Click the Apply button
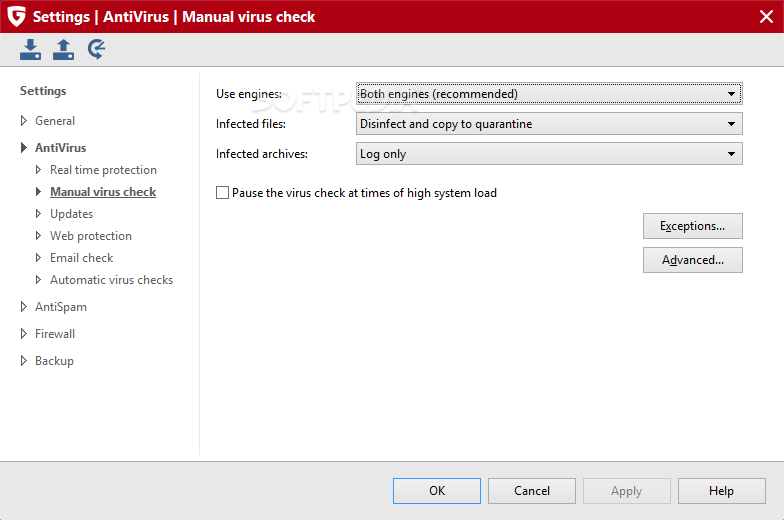784x520 pixels. [x=626, y=491]
